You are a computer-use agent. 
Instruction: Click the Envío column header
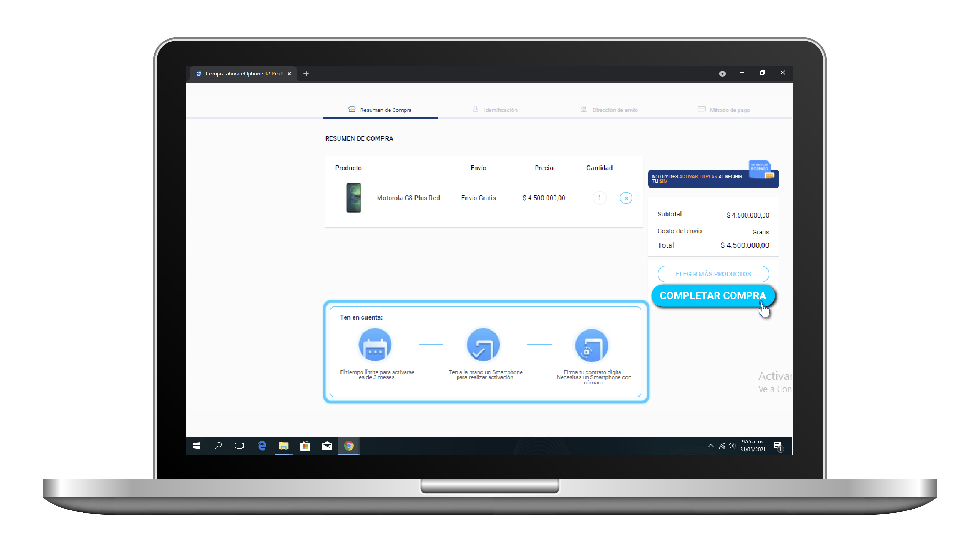click(x=478, y=168)
